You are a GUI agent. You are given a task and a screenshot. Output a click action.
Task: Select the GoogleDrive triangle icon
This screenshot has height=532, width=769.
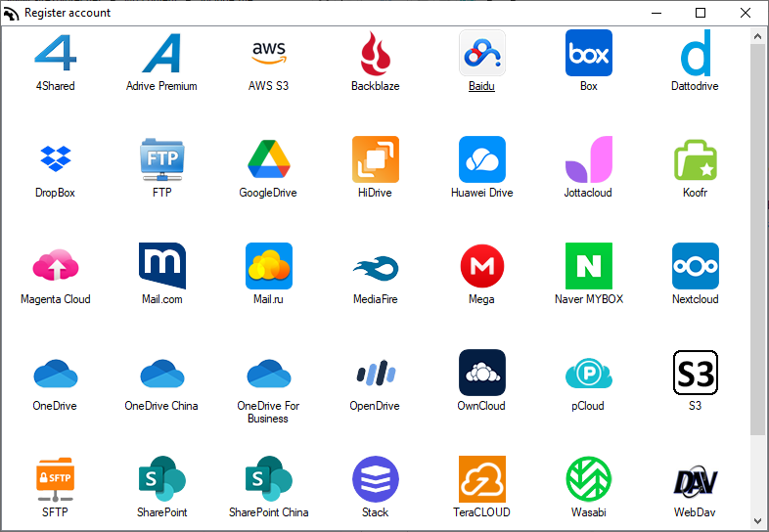[x=269, y=158]
